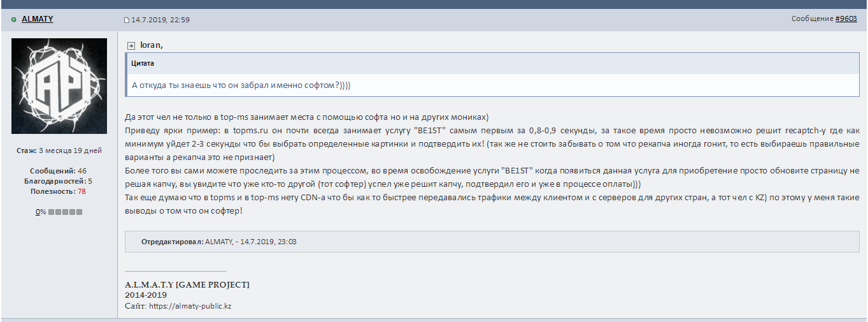The height and width of the screenshot is (322, 868).
Task: Click the 2014-2019 signature line
Action: tap(146, 295)
